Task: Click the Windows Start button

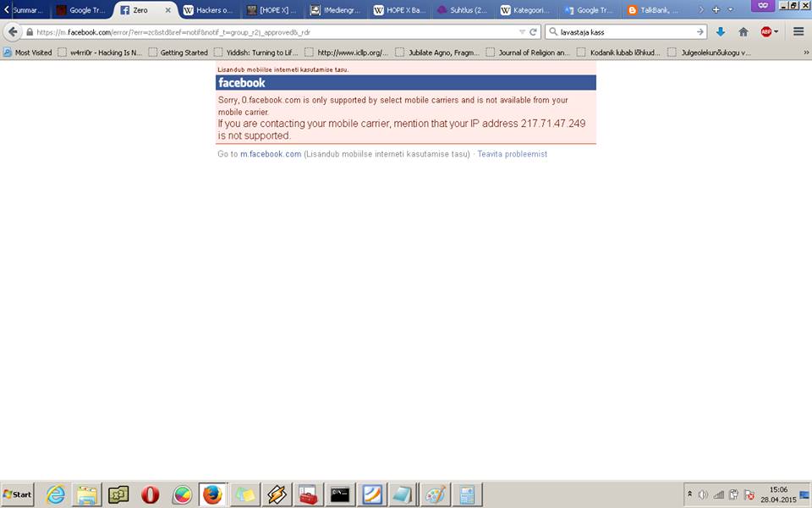Action: (17, 494)
